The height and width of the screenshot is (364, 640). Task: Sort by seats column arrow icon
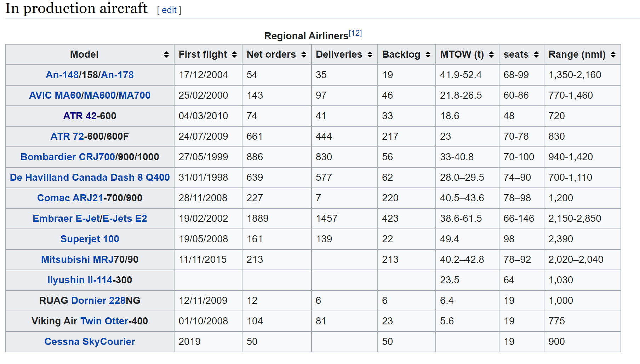tap(536, 54)
